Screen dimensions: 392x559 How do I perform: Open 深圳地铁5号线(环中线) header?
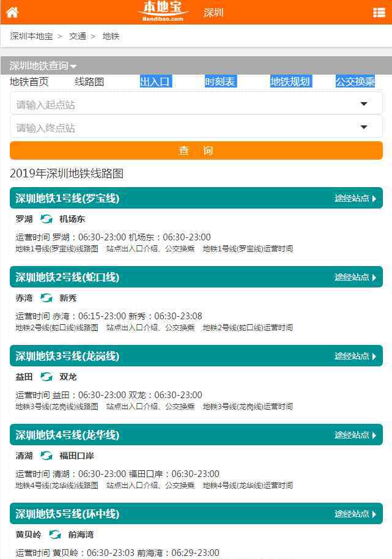pos(196,514)
